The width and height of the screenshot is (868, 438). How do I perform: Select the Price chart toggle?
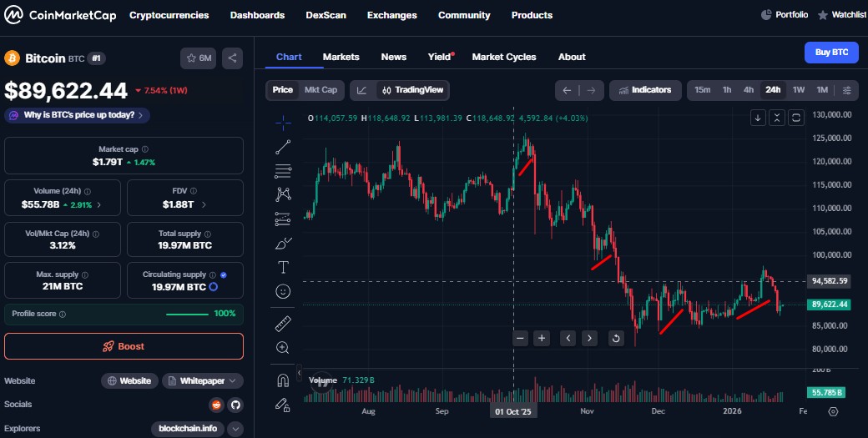point(282,89)
